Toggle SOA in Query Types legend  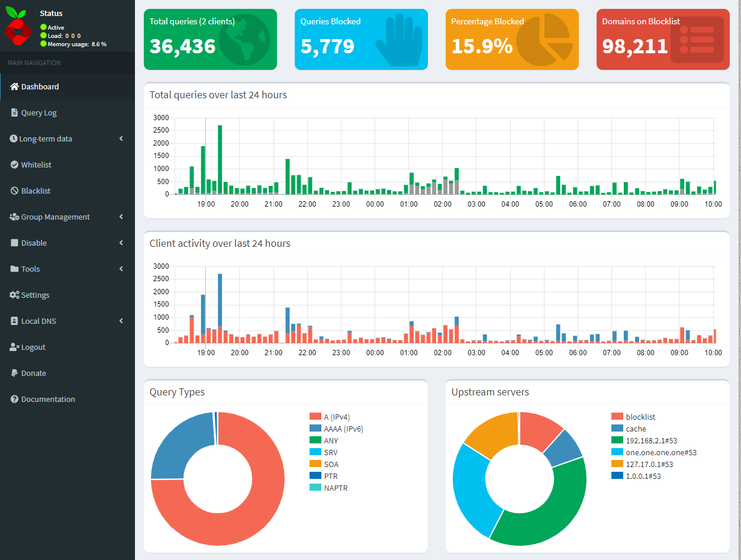coord(324,464)
